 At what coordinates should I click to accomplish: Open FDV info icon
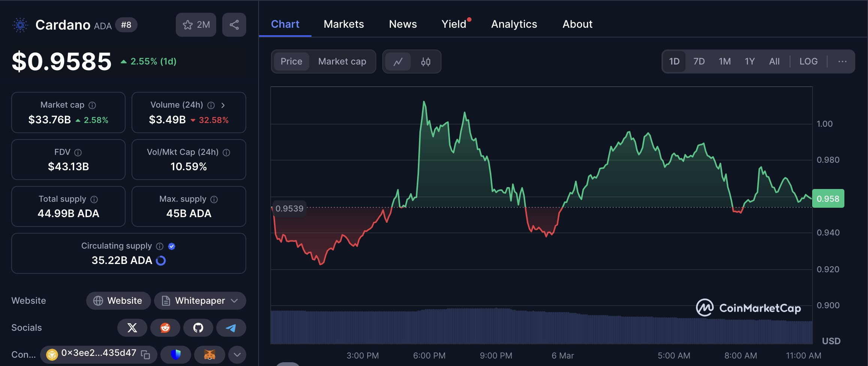point(78,153)
